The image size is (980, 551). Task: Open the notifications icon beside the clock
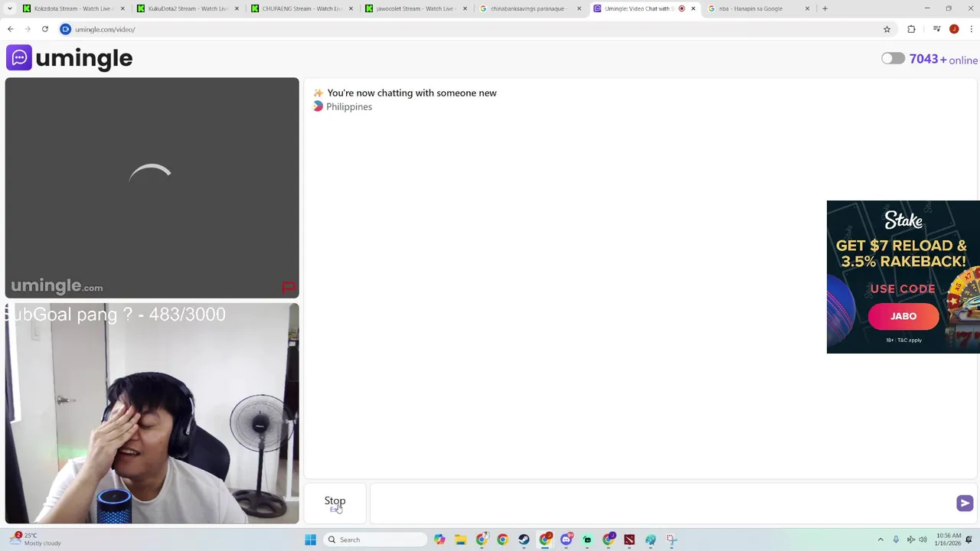969,540
